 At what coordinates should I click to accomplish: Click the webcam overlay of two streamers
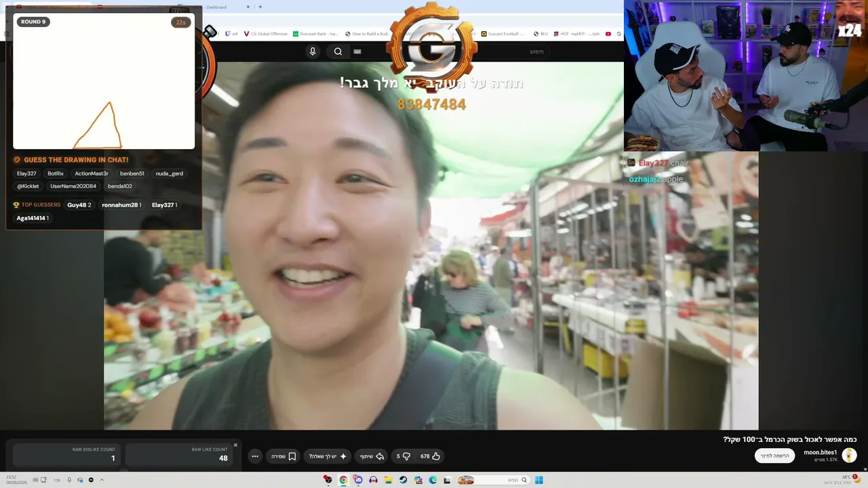tap(746, 75)
